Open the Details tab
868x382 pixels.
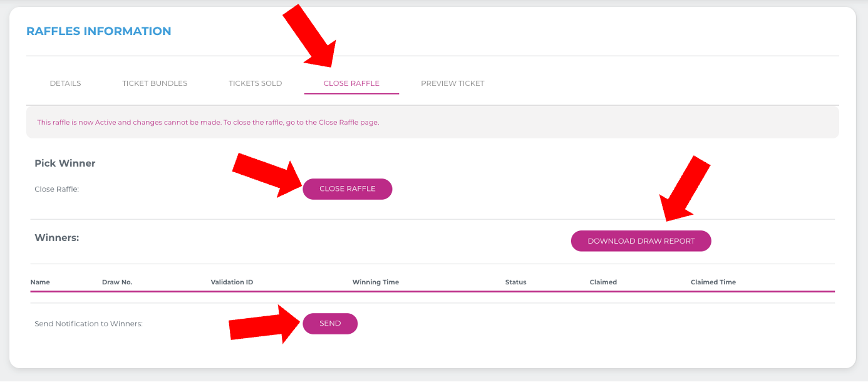65,83
